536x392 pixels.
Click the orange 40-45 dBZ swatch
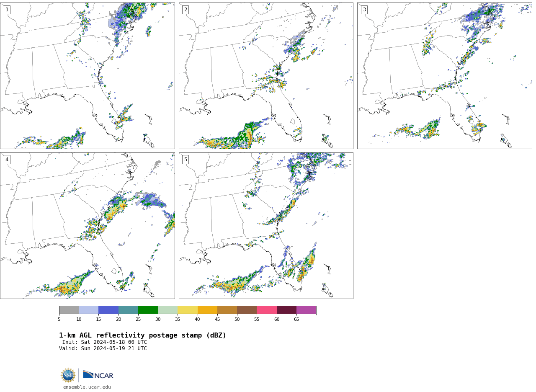[207, 310]
